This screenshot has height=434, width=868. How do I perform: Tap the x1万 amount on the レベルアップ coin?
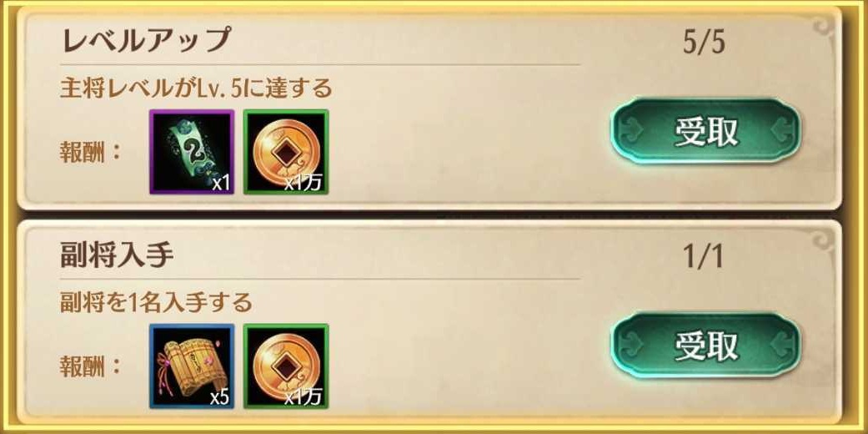coord(304,184)
